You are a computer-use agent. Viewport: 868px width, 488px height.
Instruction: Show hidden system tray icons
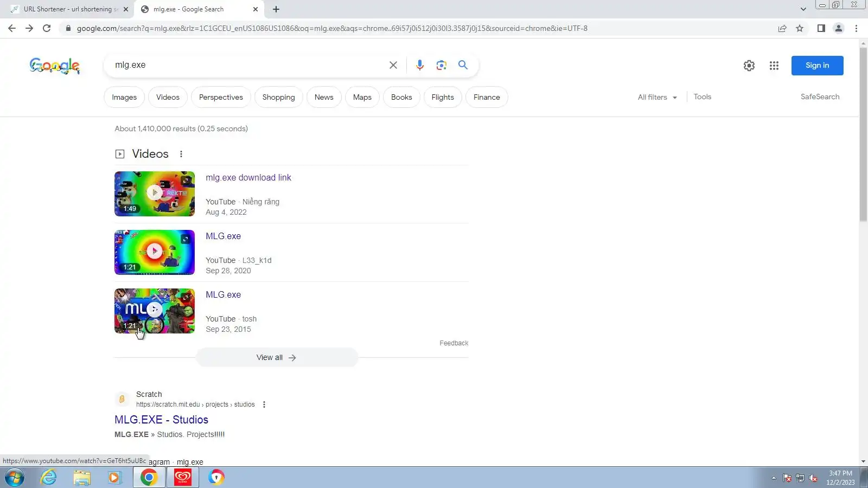click(x=774, y=478)
